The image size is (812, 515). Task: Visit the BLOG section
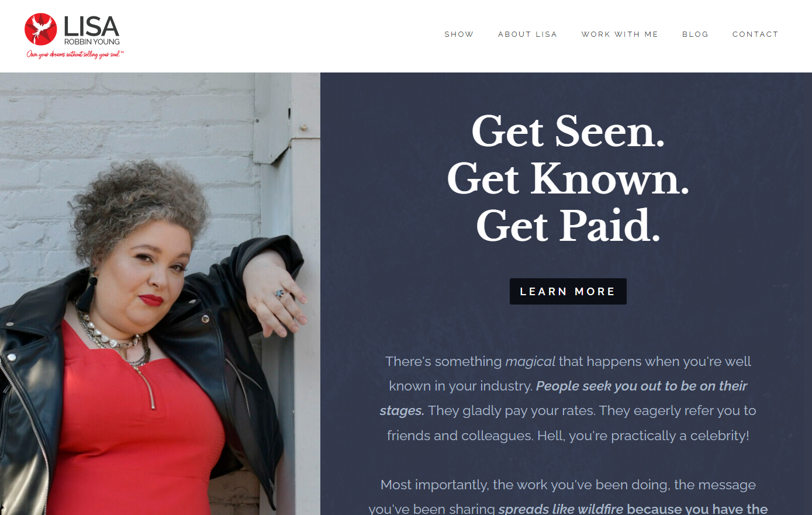pos(695,34)
